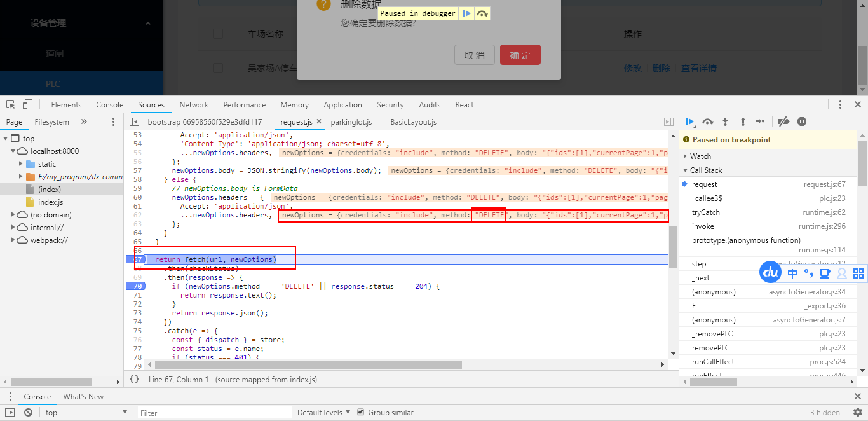The height and width of the screenshot is (421, 868).
Task: Click the Step out of current function icon
Action: pos(743,121)
